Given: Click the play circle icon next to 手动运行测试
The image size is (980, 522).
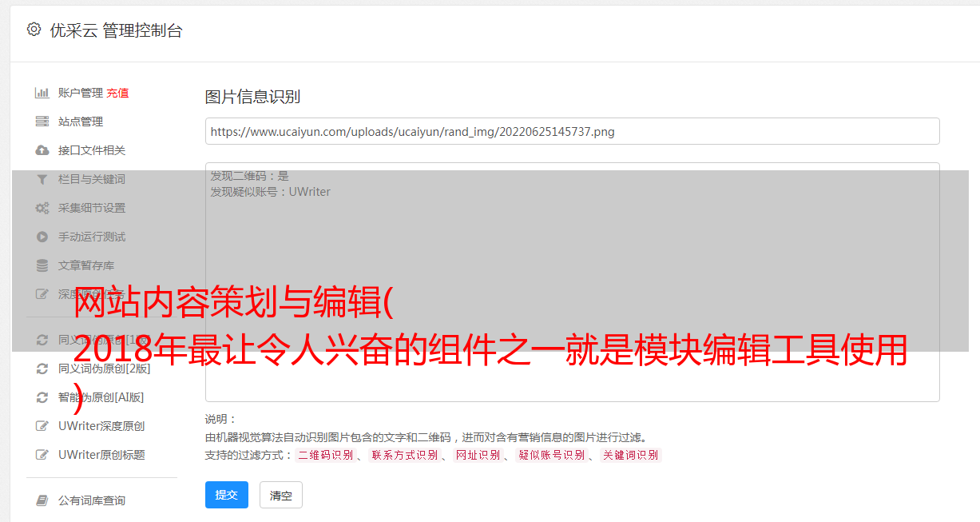Looking at the screenshot, I should click(42, 237).
